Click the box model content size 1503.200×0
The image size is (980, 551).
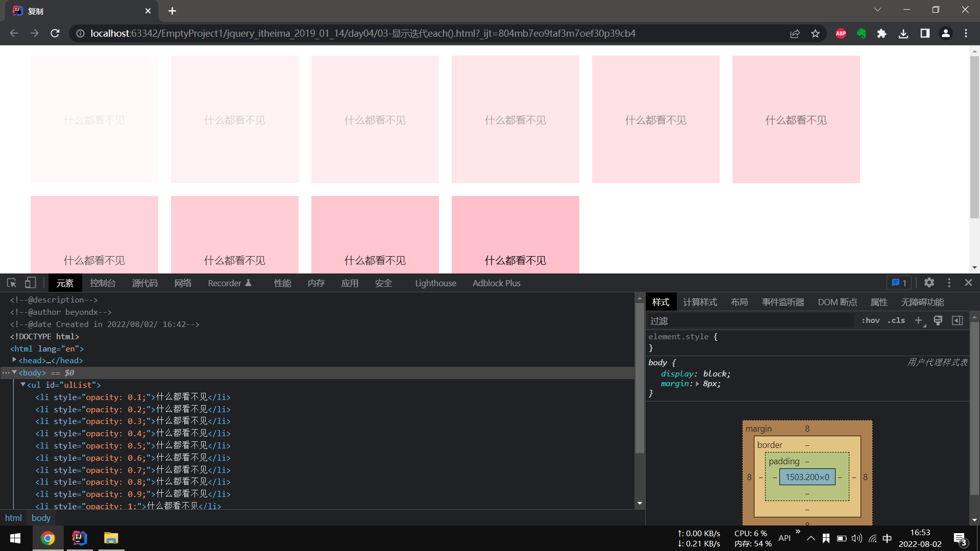click(x=807, y=477)
